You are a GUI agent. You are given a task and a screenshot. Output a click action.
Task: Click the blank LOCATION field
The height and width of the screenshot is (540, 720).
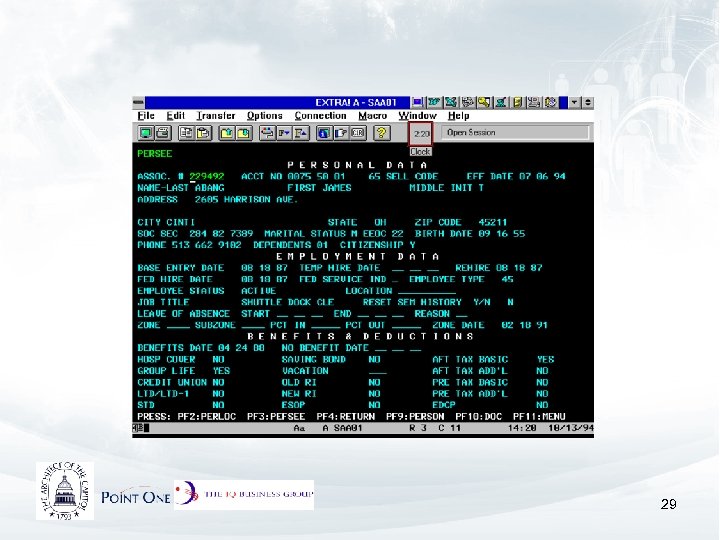coord(427,291)
